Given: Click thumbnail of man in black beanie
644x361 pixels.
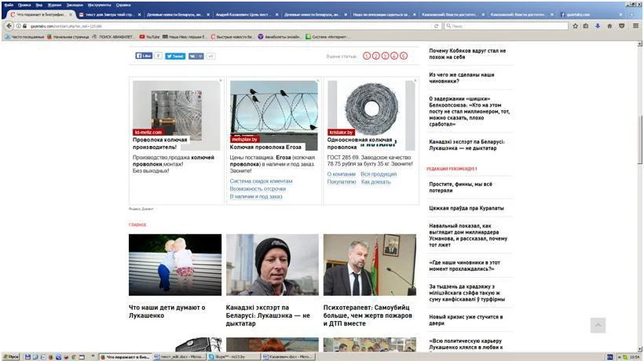Looking at the screenshot, I should click(273, 264).
